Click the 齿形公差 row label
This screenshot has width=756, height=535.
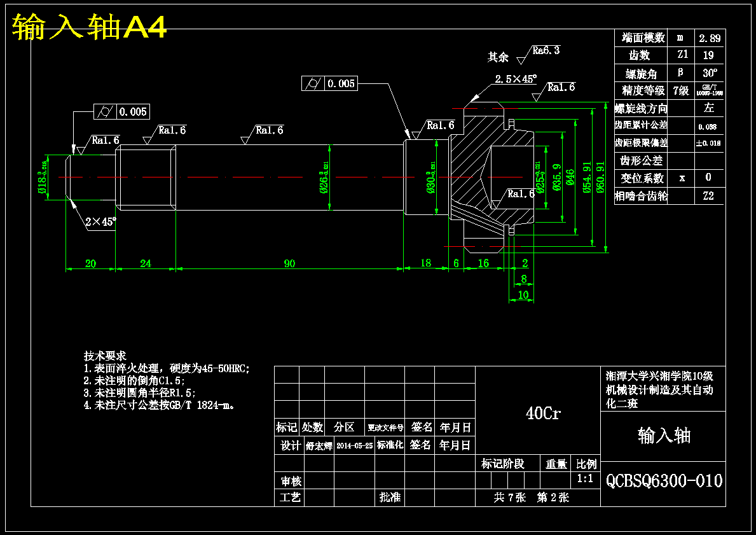click(x=642, y=160)
